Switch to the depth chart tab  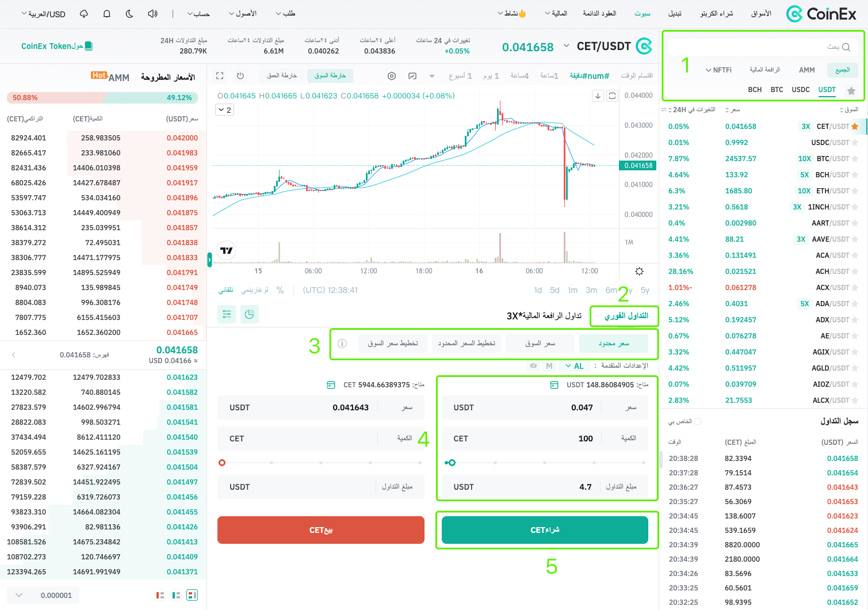pos(282,76)
